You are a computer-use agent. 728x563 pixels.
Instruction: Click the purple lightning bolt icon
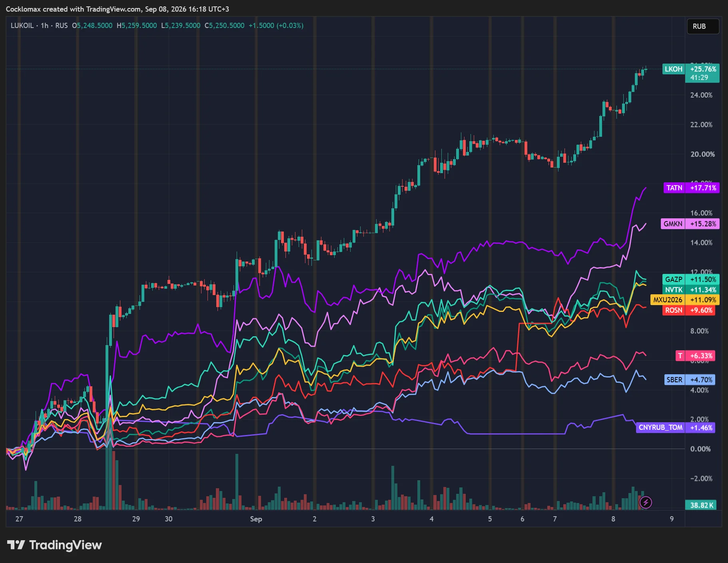tap(646, 502)
